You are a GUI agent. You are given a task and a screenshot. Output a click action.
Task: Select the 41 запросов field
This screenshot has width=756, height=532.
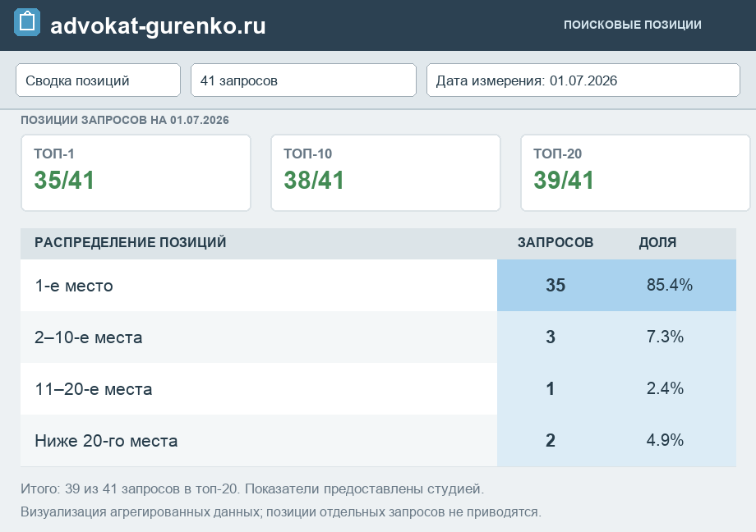(x=304, y=80)
